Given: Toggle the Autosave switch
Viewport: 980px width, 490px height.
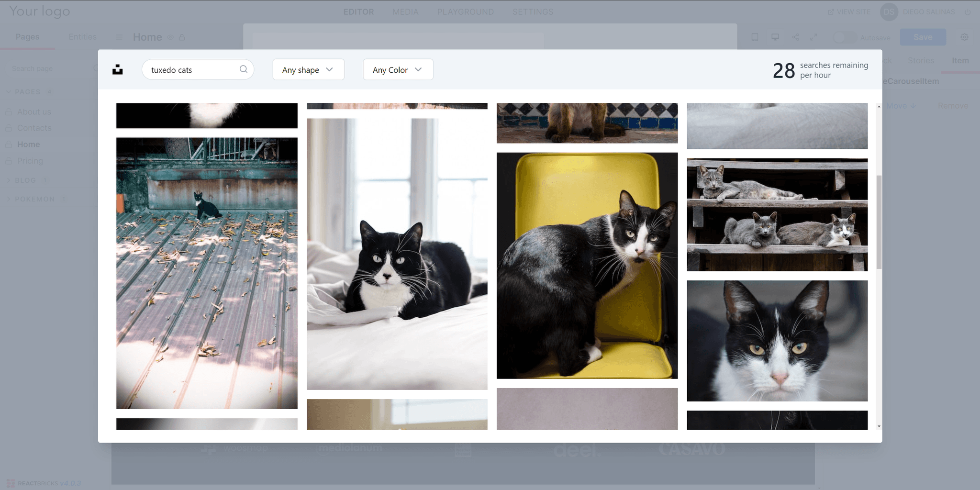Looking at the screenshot, I should (x=845, y=37).
